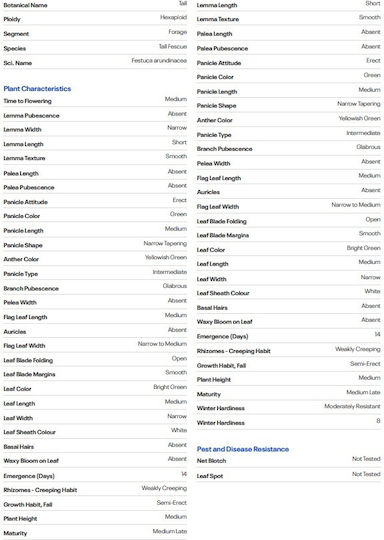This screenshot has width=384, height=540.
Task: Click Lemma Width label
Action: (x=22, y=129)
